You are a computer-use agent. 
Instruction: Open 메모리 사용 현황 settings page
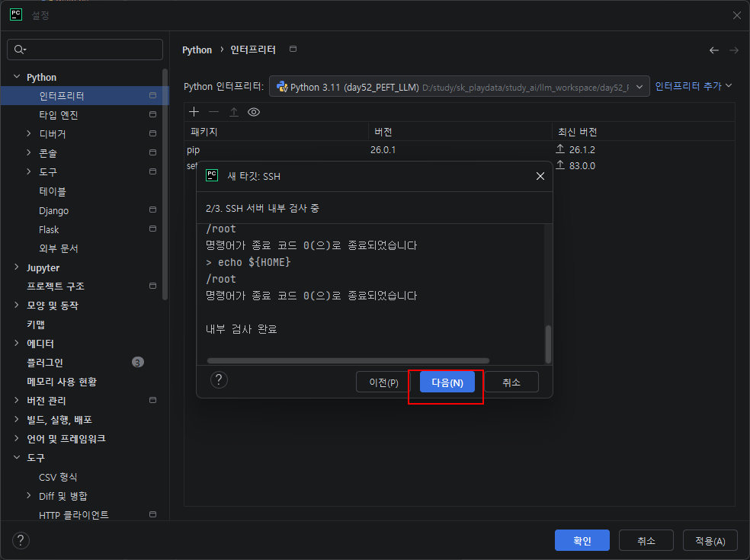[85, 382]
